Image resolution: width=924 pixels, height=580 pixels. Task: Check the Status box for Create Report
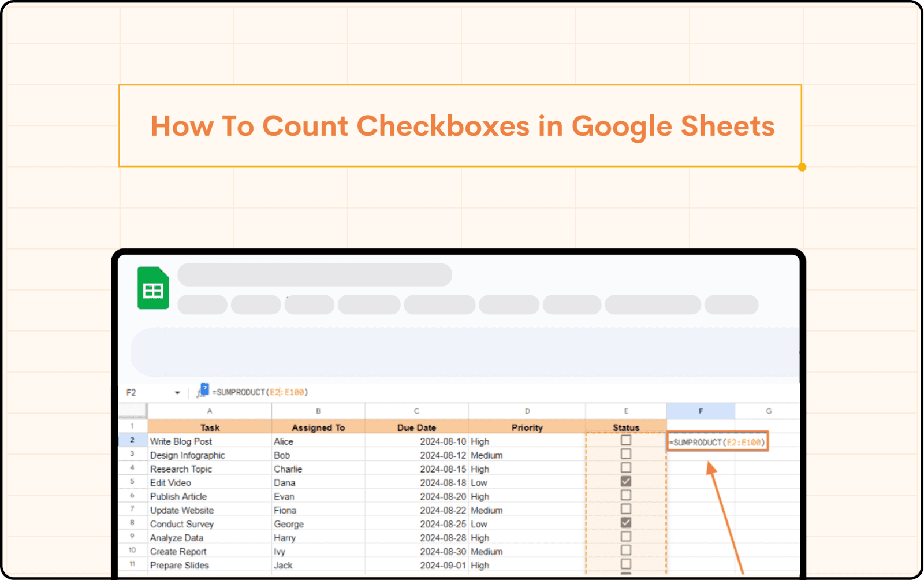pyautogui.click(x=626, y=551)
